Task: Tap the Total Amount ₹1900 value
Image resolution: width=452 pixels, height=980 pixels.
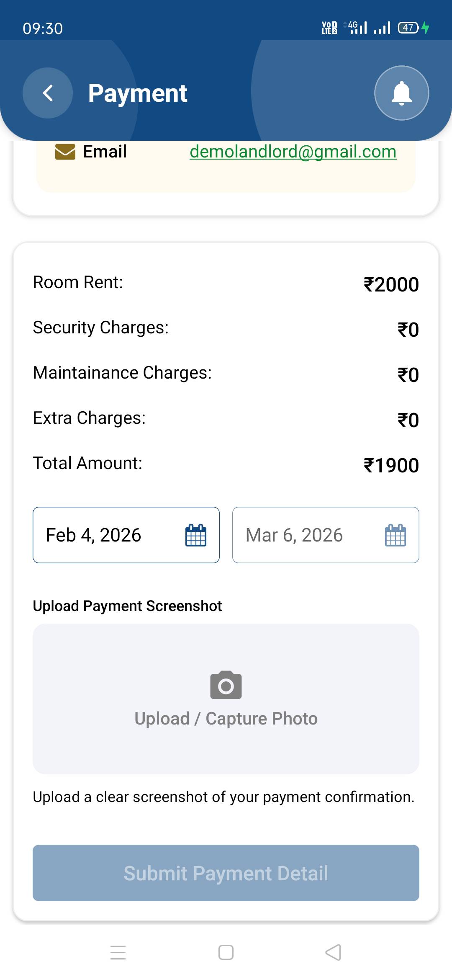Action: pyautogui.click(x=391, y=465)
